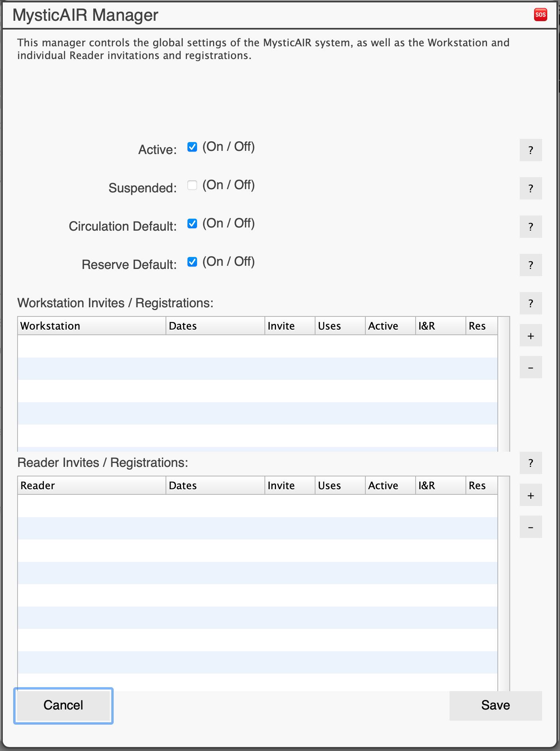This screenshot has height=751, width=560.
Task: Add a new reader invite
Action: click(530, 496)
